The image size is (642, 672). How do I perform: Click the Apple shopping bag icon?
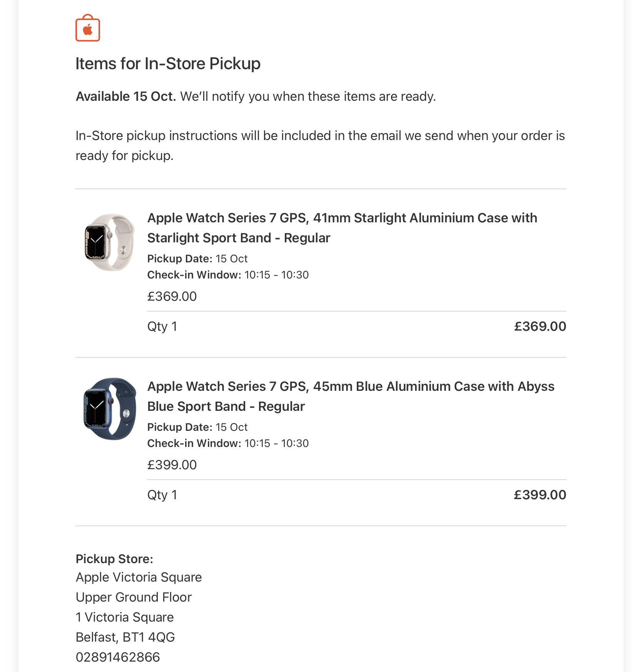click(x=88, y=28)
